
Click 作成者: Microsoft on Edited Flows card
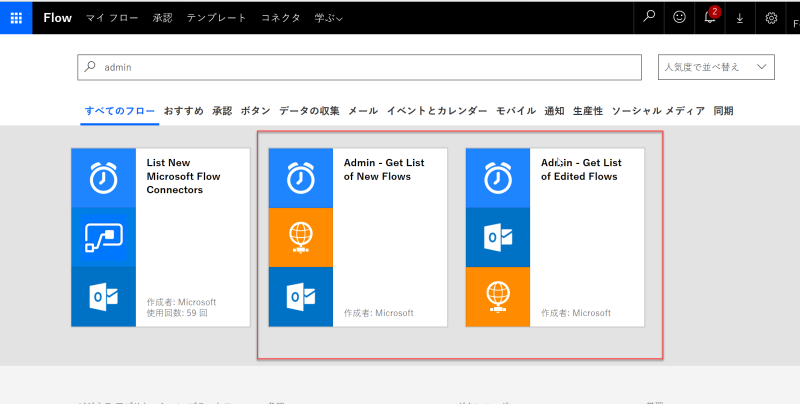[576, 313]
